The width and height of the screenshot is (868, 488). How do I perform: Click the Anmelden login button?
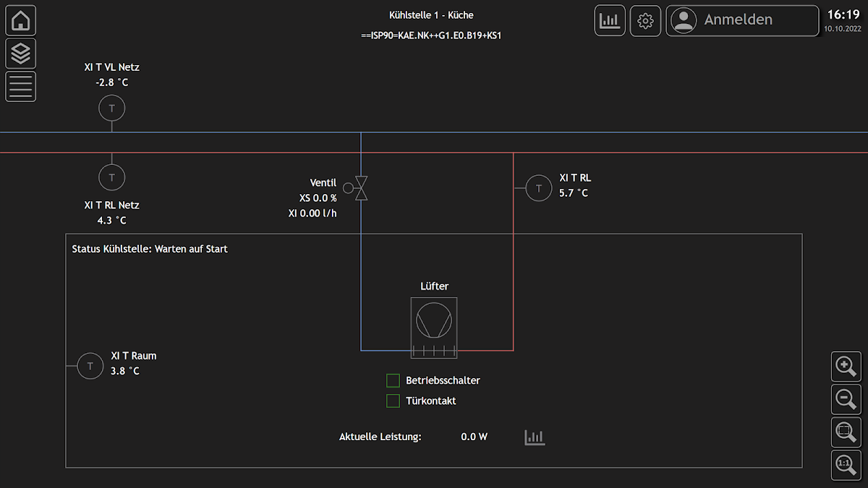[742, 20]
